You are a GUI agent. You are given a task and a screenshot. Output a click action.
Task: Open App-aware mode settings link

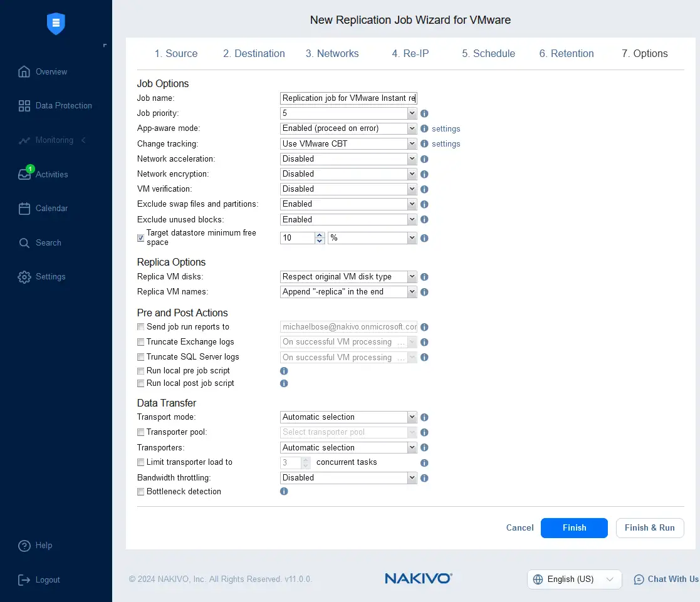tap(446, 129)
